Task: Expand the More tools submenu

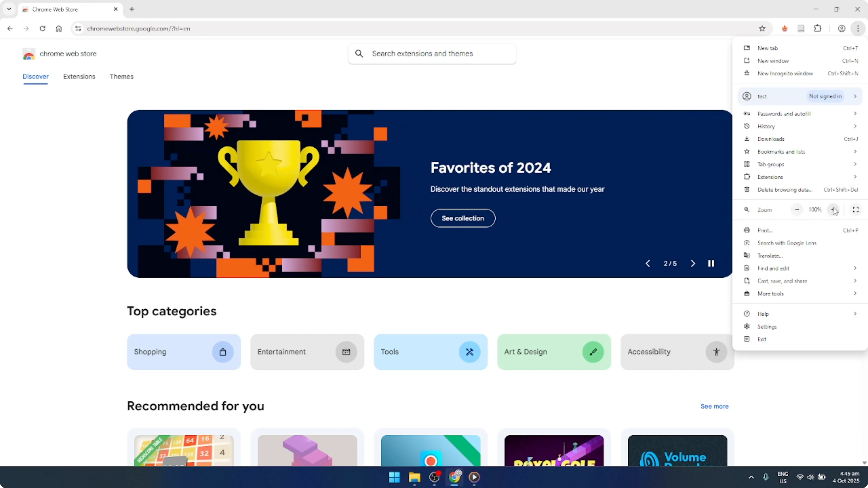Action: pyautogui.click(x=800, y=294)
